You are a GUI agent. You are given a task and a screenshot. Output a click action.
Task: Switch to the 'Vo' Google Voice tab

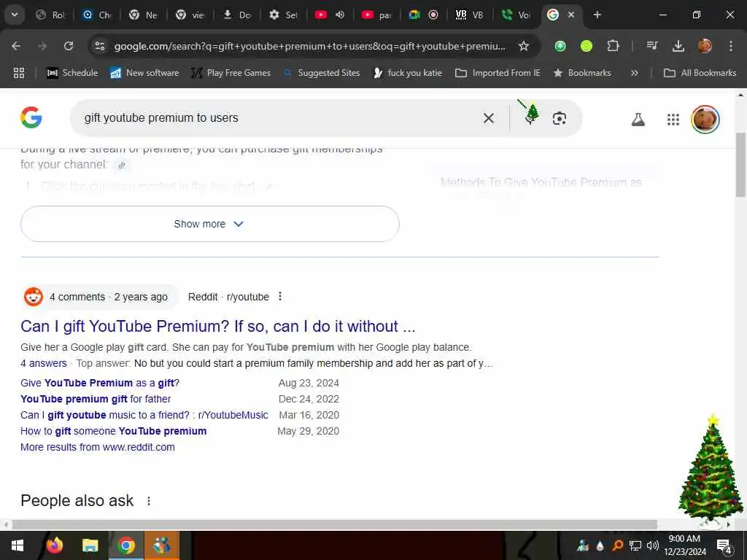(x=517, y=15)
